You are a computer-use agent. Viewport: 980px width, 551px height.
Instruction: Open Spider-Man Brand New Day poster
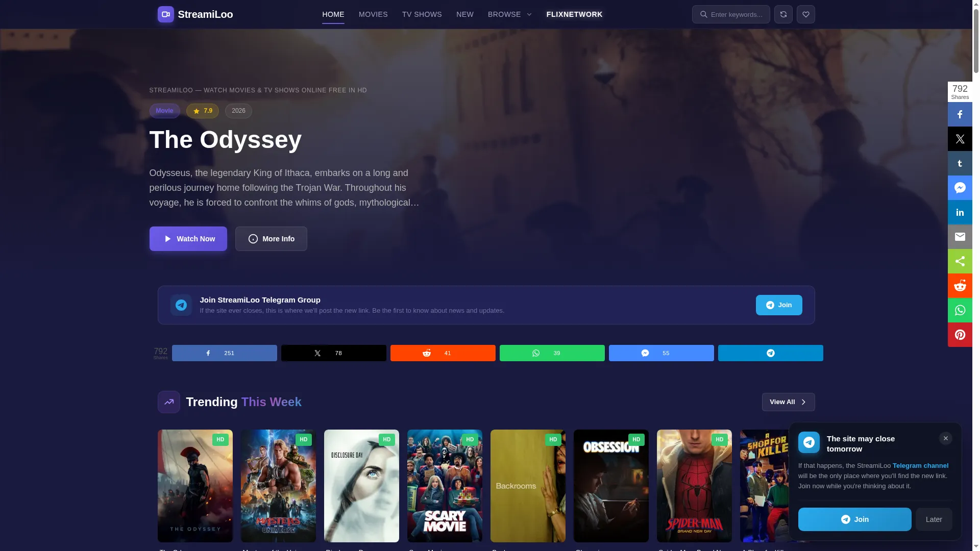694,486
